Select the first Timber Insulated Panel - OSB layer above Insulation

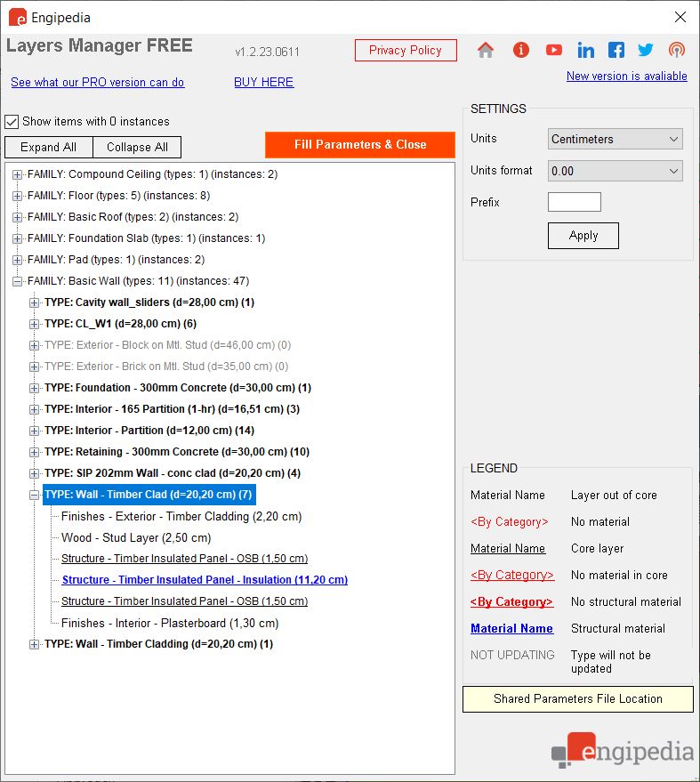point(184,559)
